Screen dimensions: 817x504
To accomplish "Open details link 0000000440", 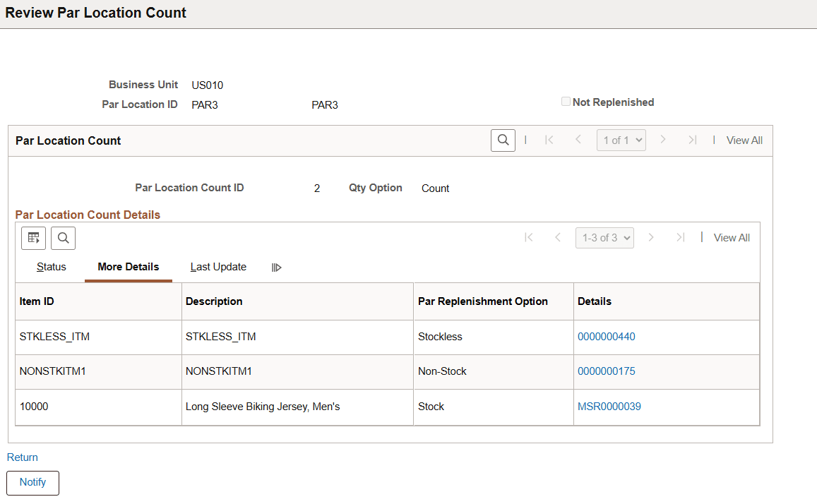I will point(607,337).
